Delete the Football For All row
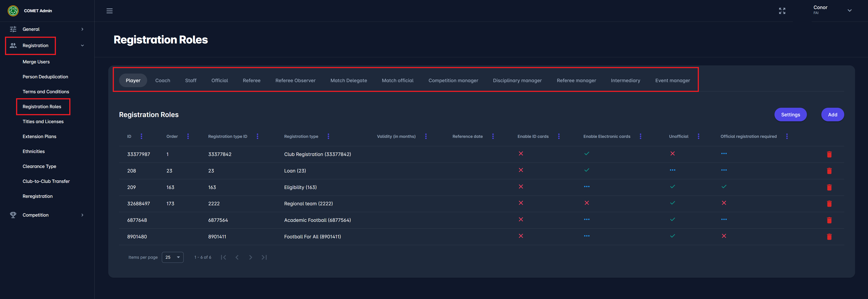The image size is (868, 299). coord(829,237)
